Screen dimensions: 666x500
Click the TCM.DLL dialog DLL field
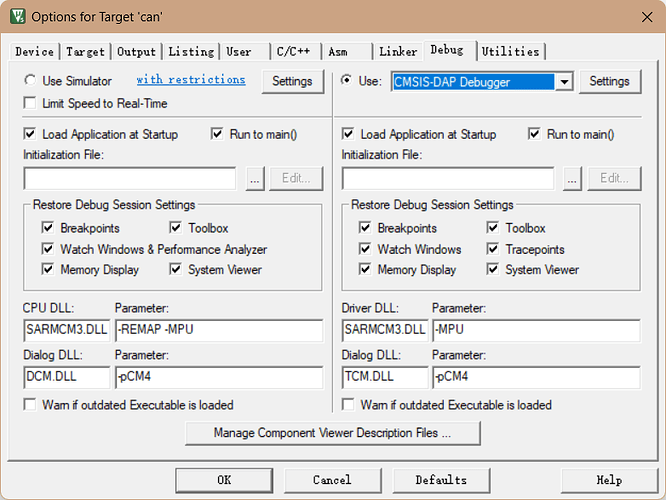point(385,377)
